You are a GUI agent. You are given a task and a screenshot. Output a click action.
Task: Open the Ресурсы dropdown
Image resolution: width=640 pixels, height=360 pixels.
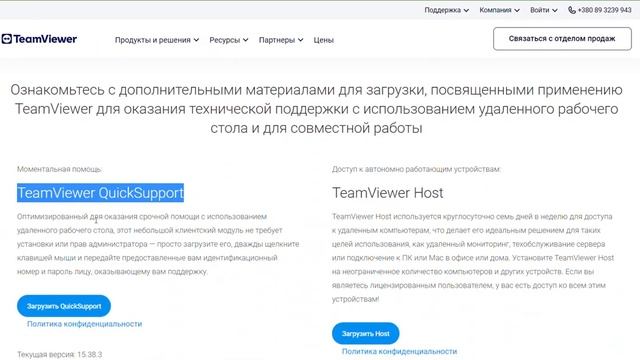pyautogui.click(x=229, y=40)
